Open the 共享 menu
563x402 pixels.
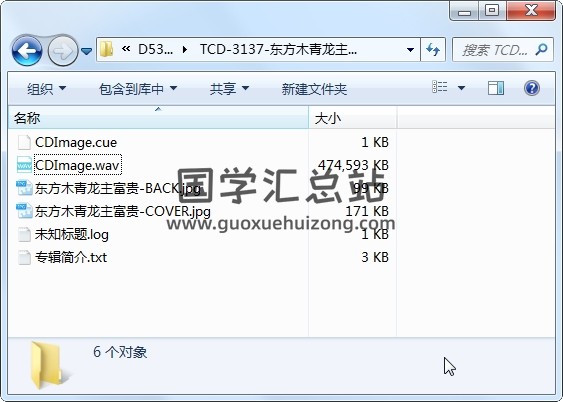pyautogui.click(x=229, y=89)
